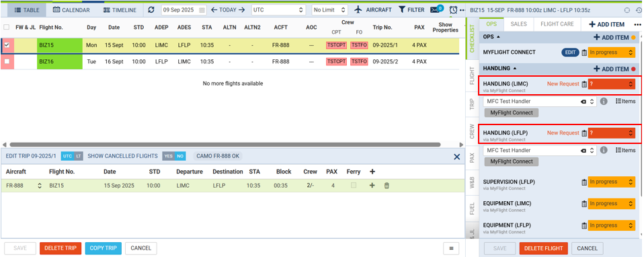Click the DELETE FLIGHT button
The width and height of the screenshot is (644, 257).
click(x=544, y=248)
